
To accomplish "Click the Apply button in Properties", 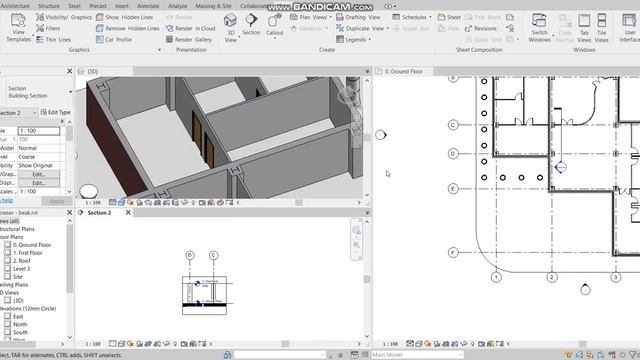I will pos(57,201).
